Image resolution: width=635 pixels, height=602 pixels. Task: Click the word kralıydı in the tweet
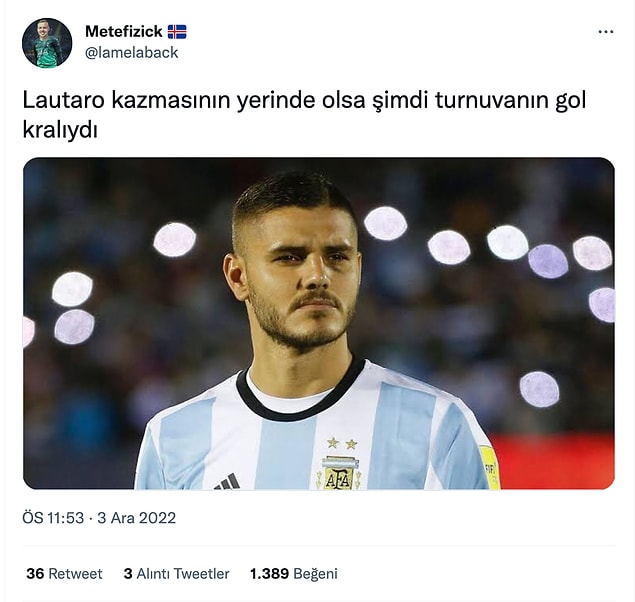[x=60, y=130]
